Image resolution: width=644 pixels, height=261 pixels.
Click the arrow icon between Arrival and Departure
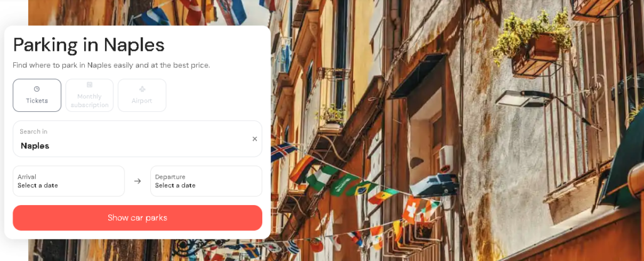click(138, 181)
